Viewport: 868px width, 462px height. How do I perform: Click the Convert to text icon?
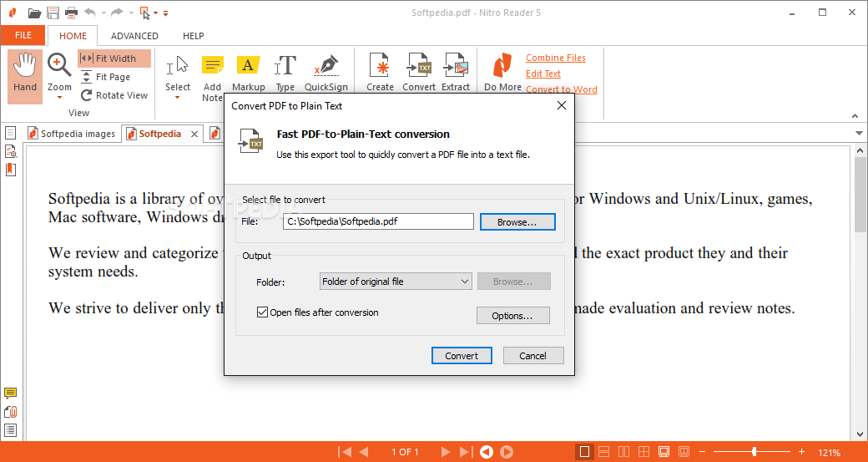click(x=418, y=73)
